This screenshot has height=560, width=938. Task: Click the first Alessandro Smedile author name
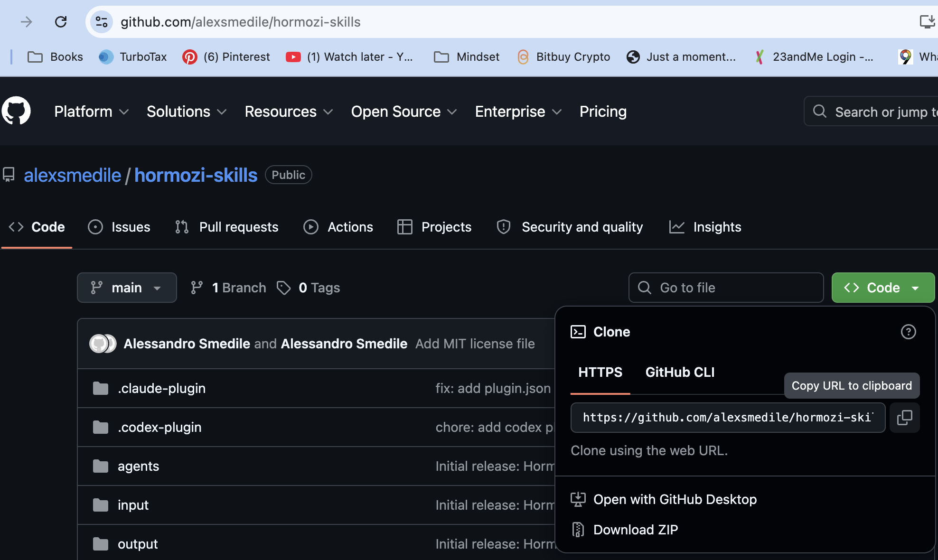[187, 344]
